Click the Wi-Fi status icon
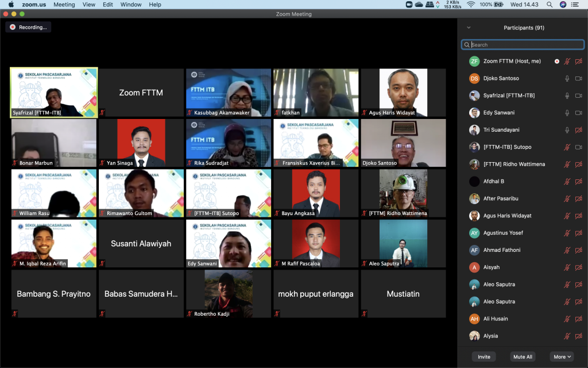The height and width of the screenshot is (368, 588). 471,5
